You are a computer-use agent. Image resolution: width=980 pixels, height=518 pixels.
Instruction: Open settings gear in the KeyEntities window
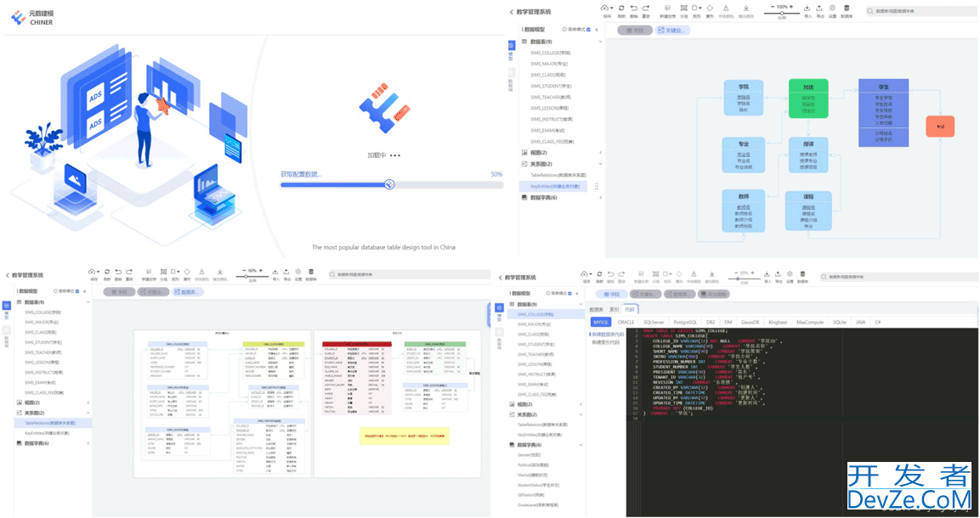tap(832, 8)
